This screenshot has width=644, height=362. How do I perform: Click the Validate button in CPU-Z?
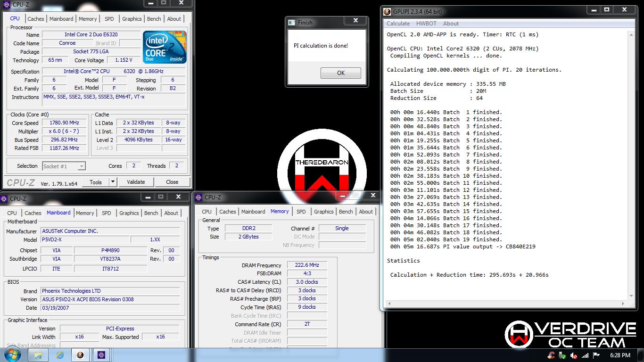[136, 182]
